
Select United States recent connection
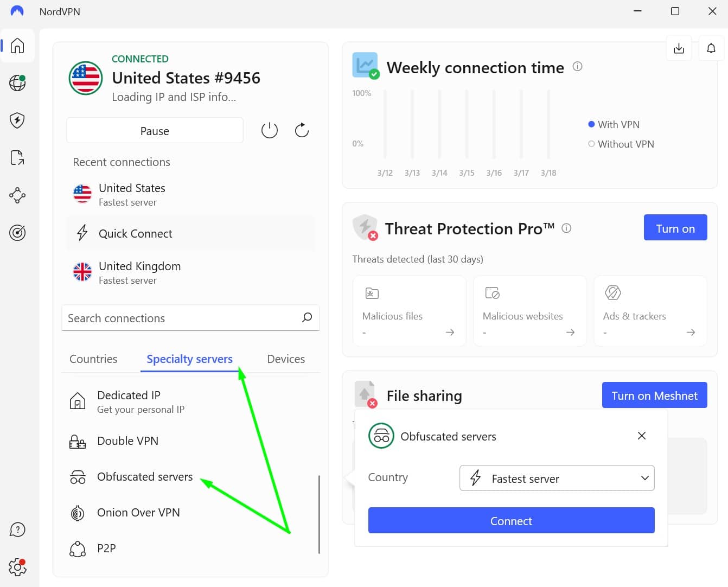click(x=190, y=194)
